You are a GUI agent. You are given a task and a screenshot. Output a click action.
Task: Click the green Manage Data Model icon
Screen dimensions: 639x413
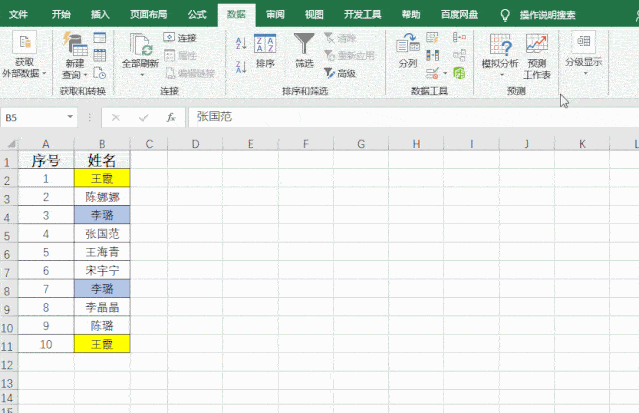click(459, 73)
